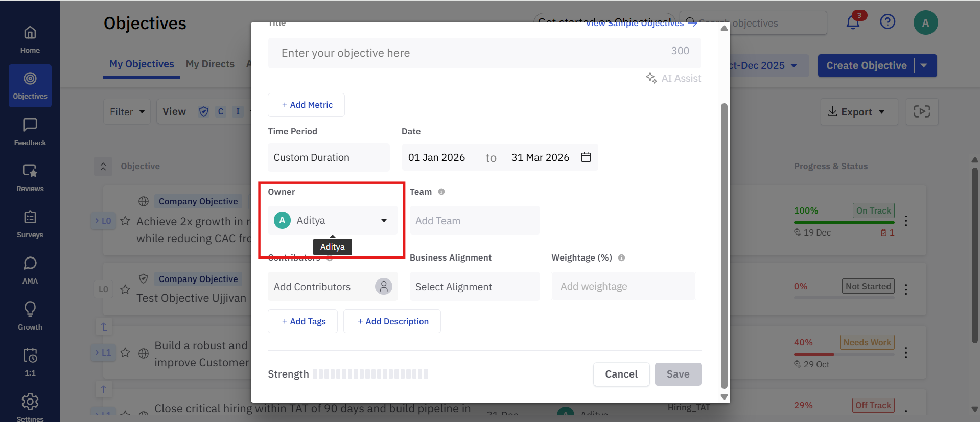The image size is (980, 422).
Task: Click the notifications bell icon
Action: click(852, 22)
